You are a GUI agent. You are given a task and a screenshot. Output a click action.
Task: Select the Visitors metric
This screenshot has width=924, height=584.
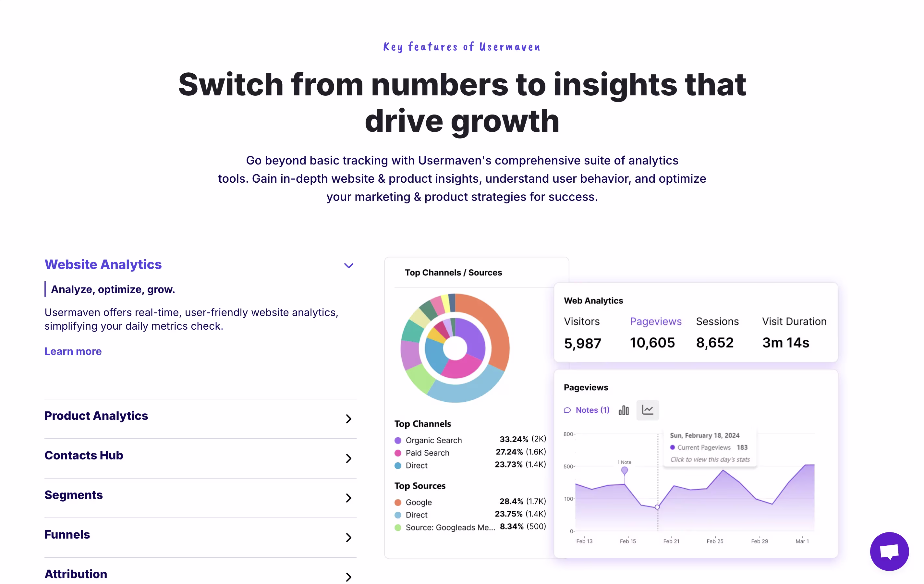pyautogui.click(x=582, y=321)
